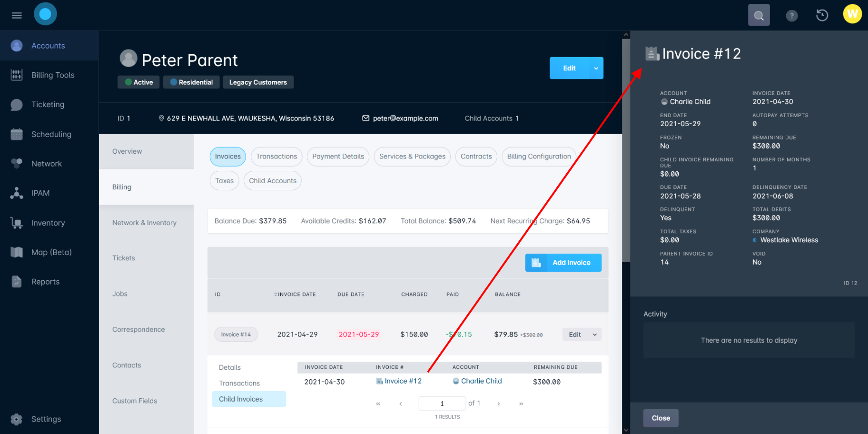Go to the last page of child invoices

(521, 404)
